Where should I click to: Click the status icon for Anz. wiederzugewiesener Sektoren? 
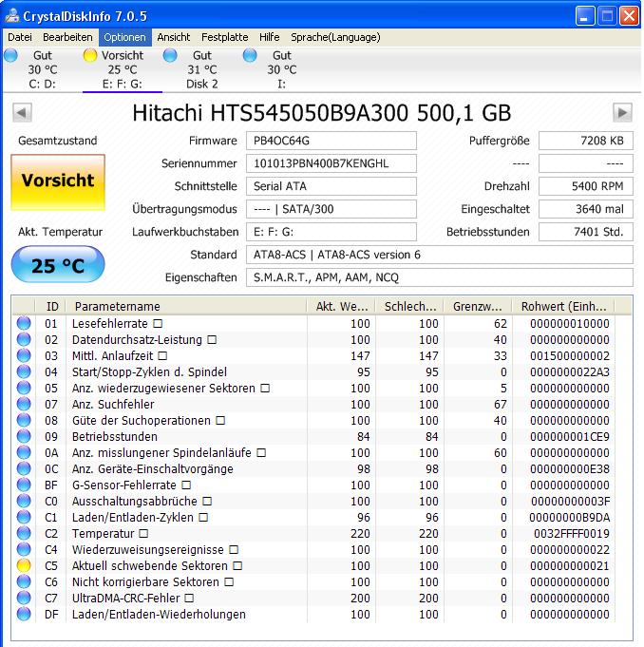pyautogui.click(x=24, y=388)
